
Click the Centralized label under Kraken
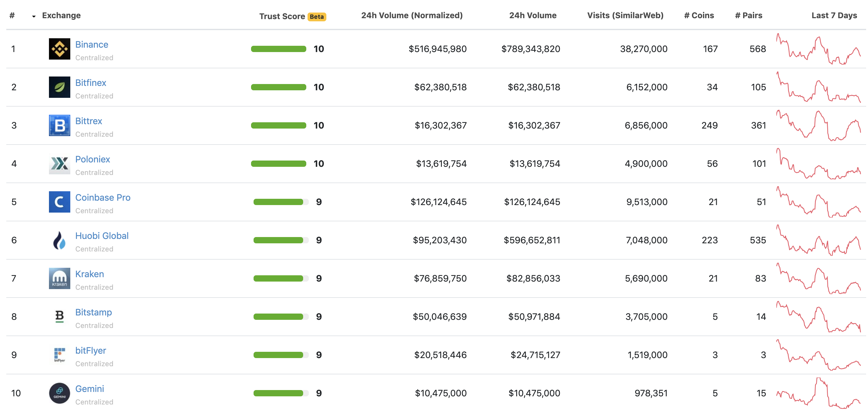[x=94, y=287]
